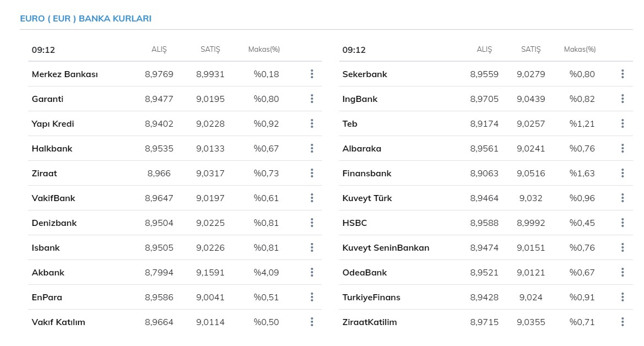Expand the Teb row's options menu
Image resolution: width=644 pixels, height=346 pixels.
click(x=622, y=123)
